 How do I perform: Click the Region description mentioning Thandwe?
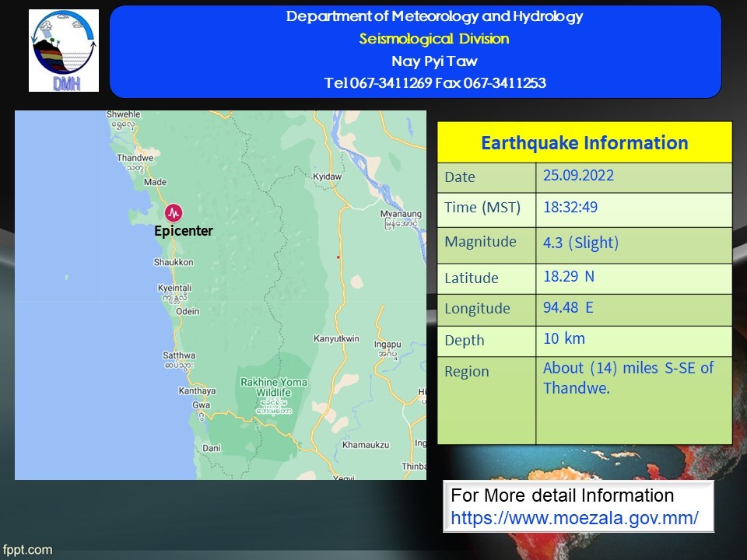pos(628,378)
